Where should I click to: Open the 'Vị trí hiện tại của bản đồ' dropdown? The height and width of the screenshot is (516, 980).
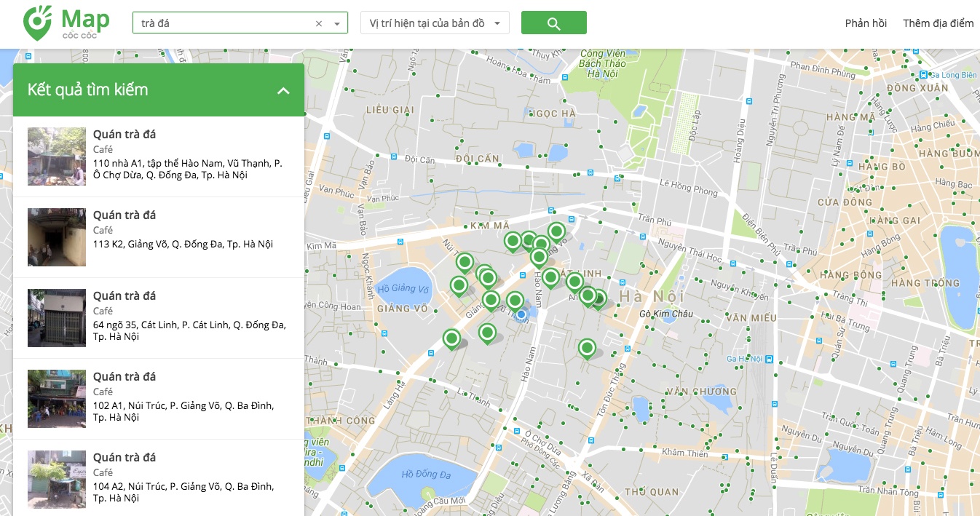point(435,23)
